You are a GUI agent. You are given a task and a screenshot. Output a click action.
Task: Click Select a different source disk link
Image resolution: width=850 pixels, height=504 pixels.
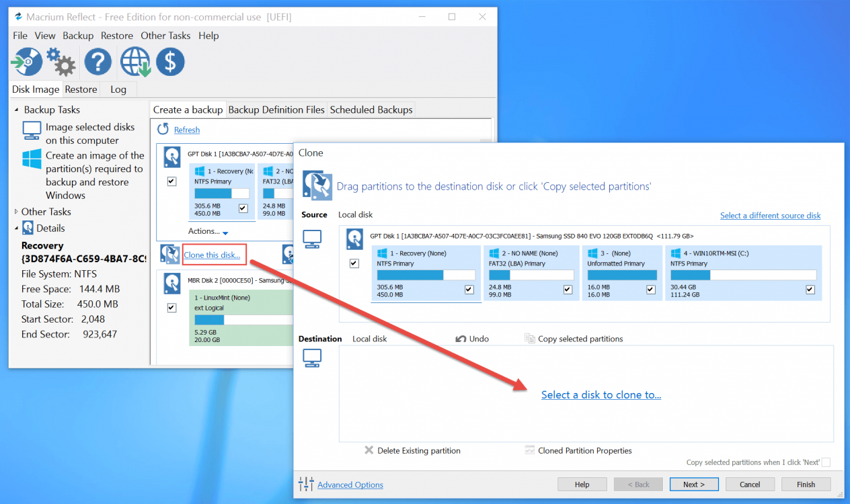pyautogui.click(x=771, y=215)
